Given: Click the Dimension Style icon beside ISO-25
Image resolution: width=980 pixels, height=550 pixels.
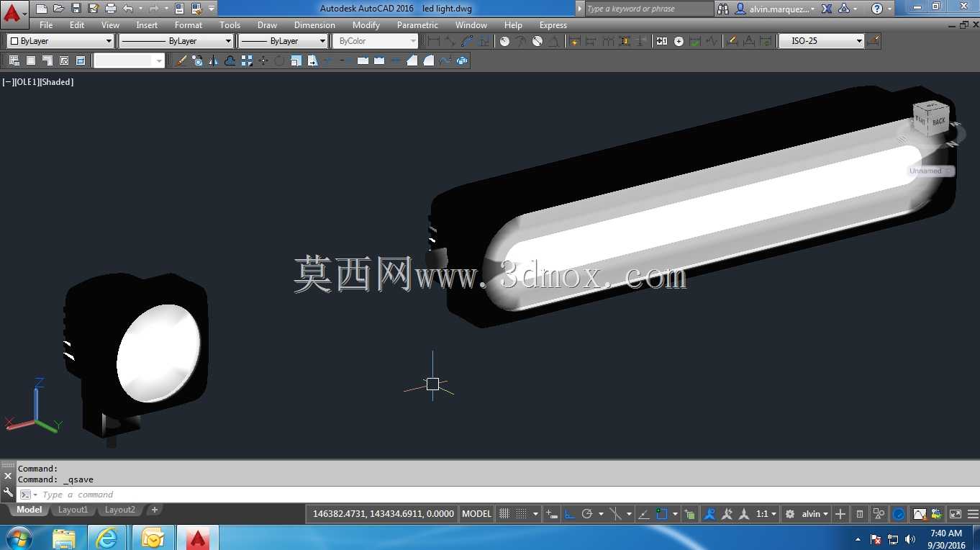Looking at the screenshot, I should 873,41.
